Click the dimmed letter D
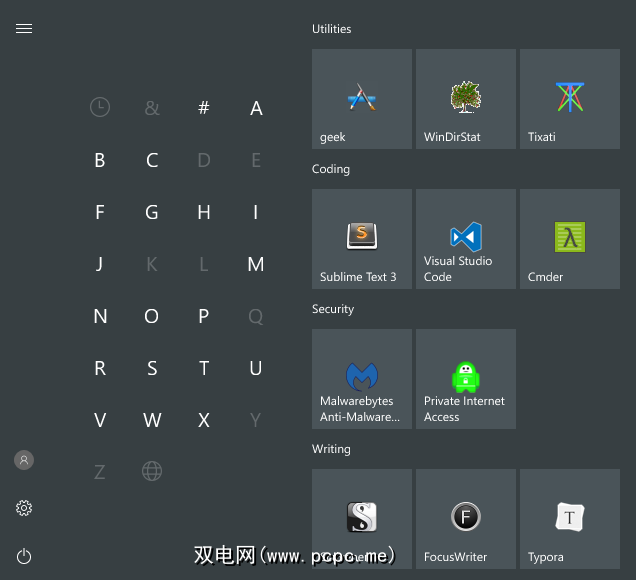Viewport: 636px width, 580px height. click(x=204, y=160)
